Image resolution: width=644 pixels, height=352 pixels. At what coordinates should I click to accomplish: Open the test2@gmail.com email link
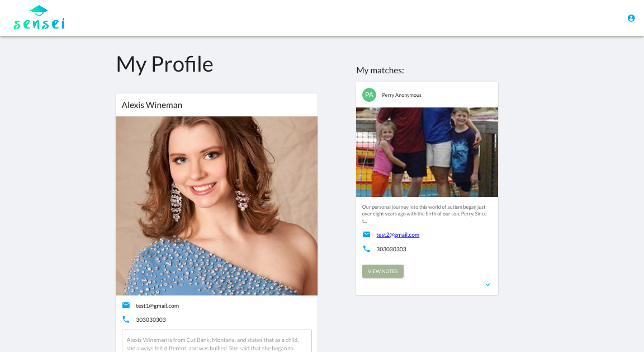tap(397, 235)
